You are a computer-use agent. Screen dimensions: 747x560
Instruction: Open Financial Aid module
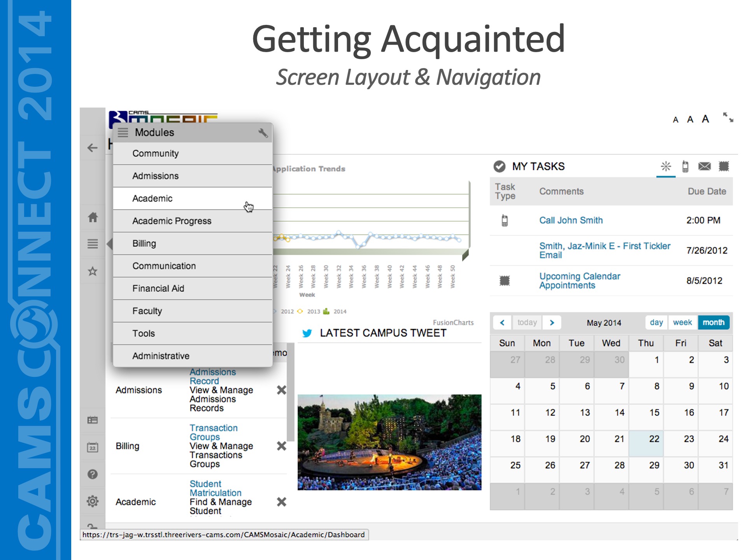point(158,288)
